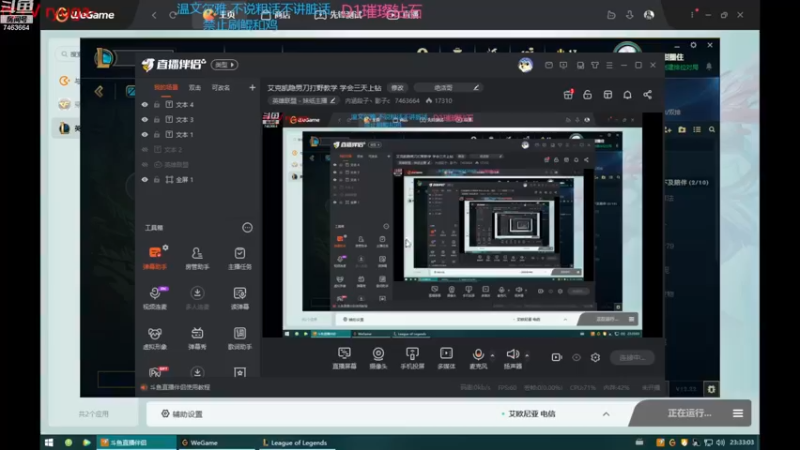Image resolution: width=800 pixels, height=450 pixels.
Task: Open the 房管助手 tool
Action: (x=197, y=257)
